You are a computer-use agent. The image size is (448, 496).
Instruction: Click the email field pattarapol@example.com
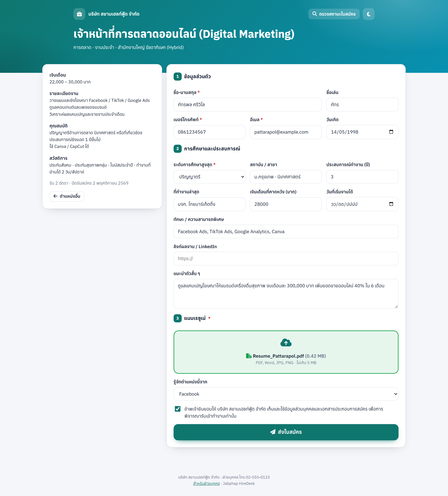coord(286,132)
